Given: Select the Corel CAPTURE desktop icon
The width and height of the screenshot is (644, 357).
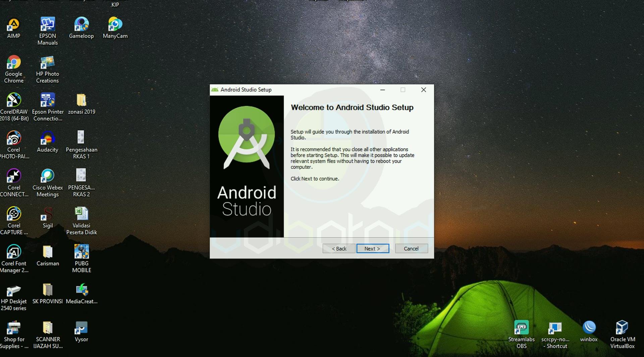Looking at the screenshot, I should [x=14, y=221].
